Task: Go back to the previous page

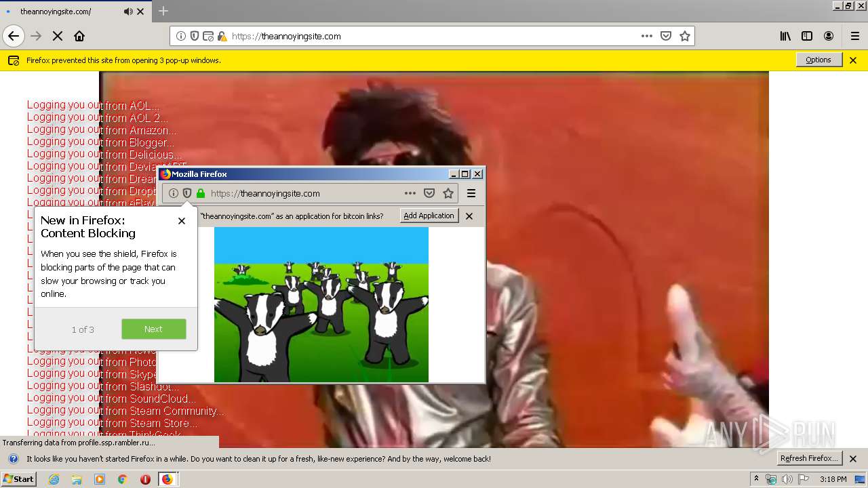Action: 14,36
